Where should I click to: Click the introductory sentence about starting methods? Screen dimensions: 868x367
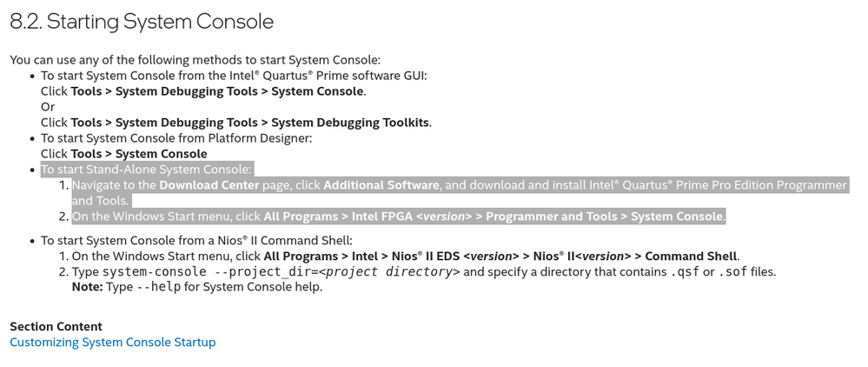[195, 60]
